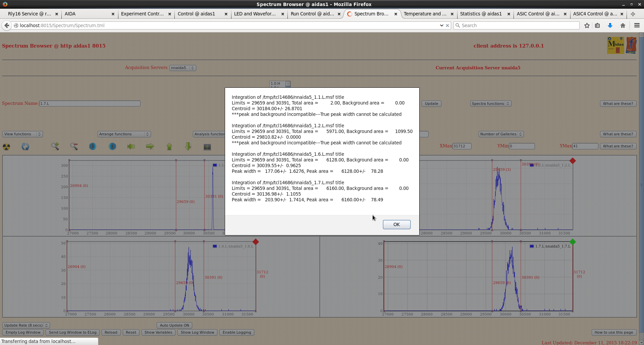Toggle the Auto Update ON button
This screenshot has width=644, height=345.
pos(174,325)
